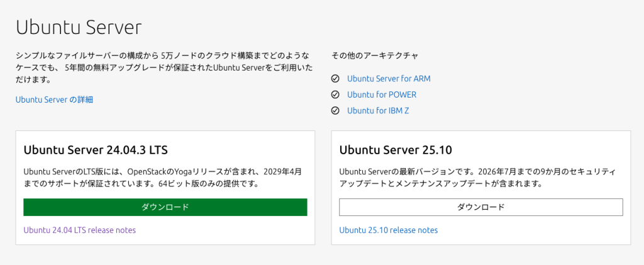The width and height of the screenshot is (644, 265).
Task: Click the intro paragraph starting シンプルなファイルサーバー
Action: pos(163,67)
